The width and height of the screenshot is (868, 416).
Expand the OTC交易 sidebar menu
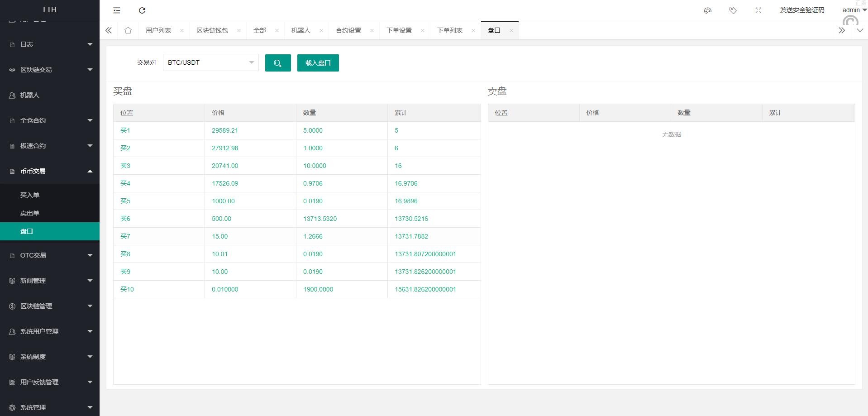50,255
